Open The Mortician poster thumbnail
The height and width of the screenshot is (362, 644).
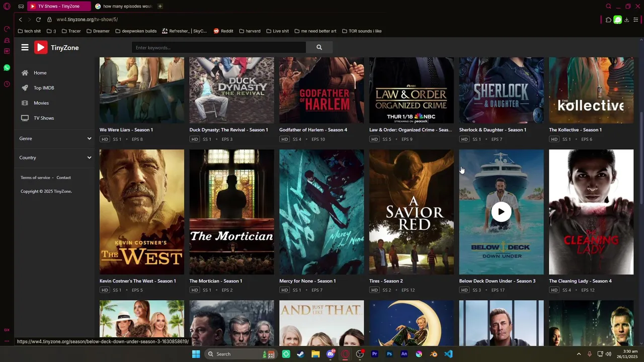coord(231,212)
